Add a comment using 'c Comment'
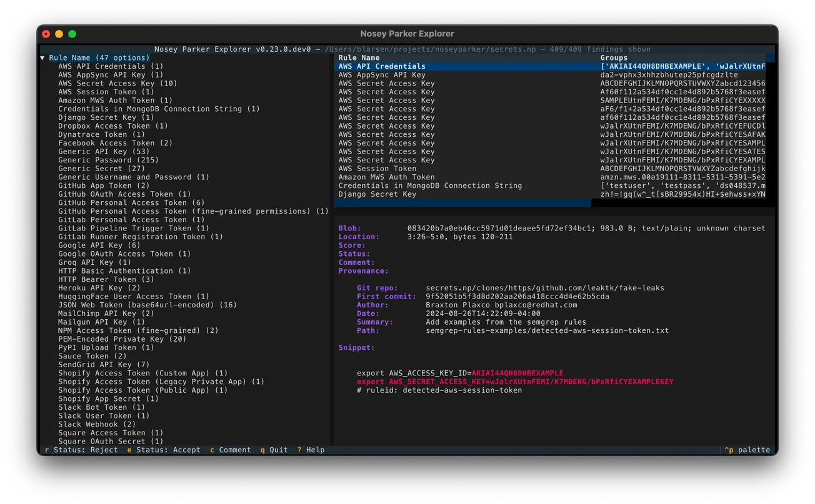The height and width of the screenshot is (504, 815). pyautogui.click(x=231, y=450)
